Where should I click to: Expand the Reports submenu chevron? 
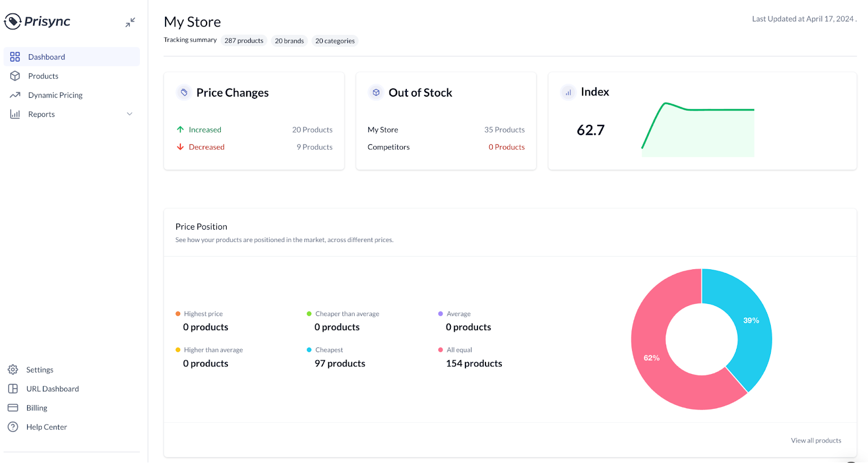coord(130,114)
